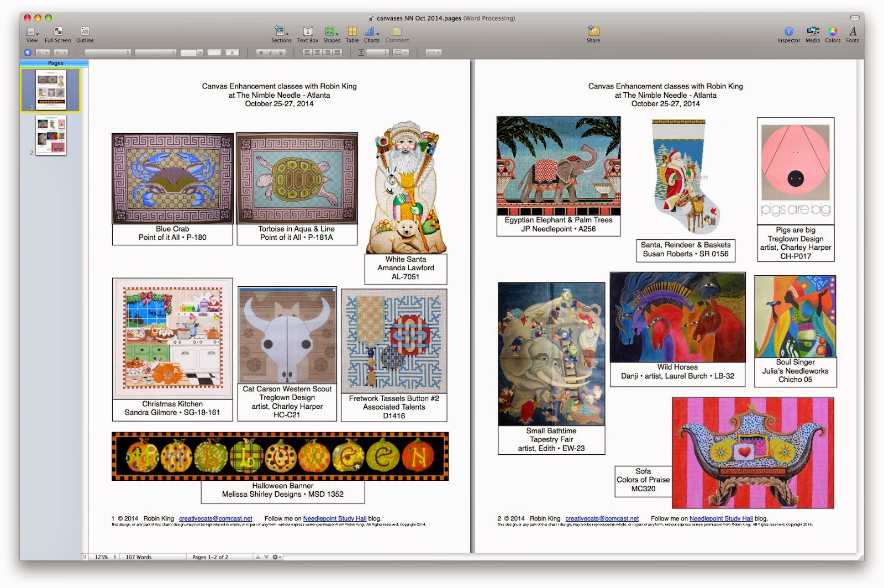The width and height of the screenshot is (884, 588).
Task: Insert a Text Box into the document
Action: click(x=307, y=33)
